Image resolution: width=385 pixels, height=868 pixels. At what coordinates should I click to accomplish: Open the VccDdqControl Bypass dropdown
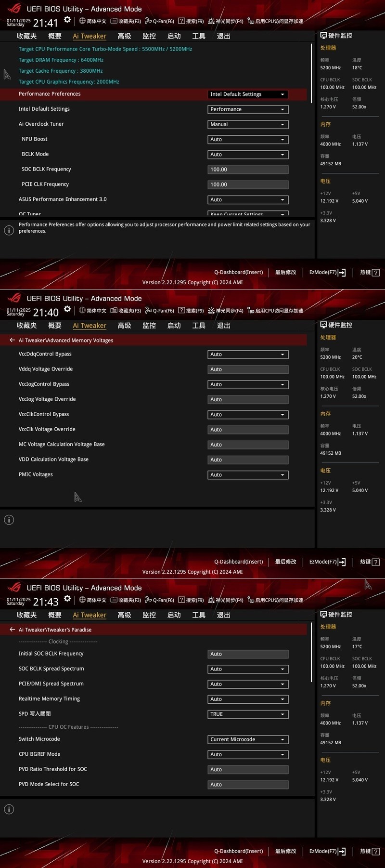248,355
